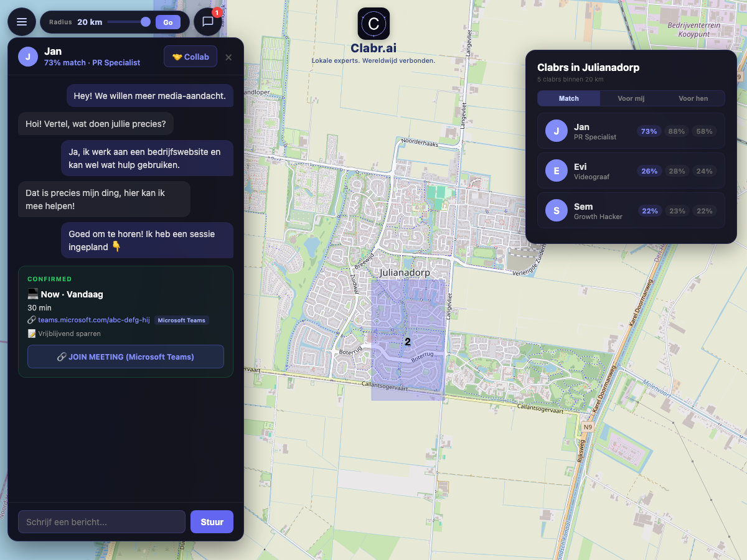
Task: Click the radius slider handle
Action: click(x=146, y=22)
